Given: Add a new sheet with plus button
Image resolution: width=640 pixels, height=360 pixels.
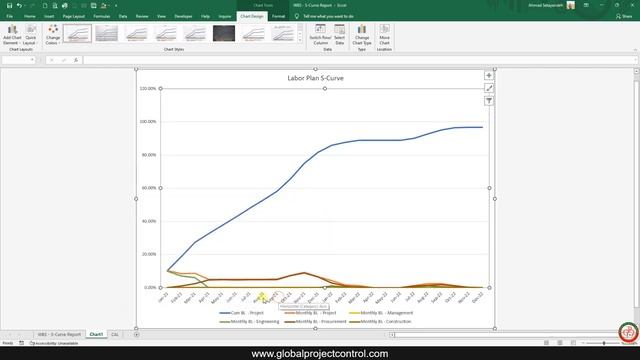Looking at the screenshot, I should [x=136, y=335].
